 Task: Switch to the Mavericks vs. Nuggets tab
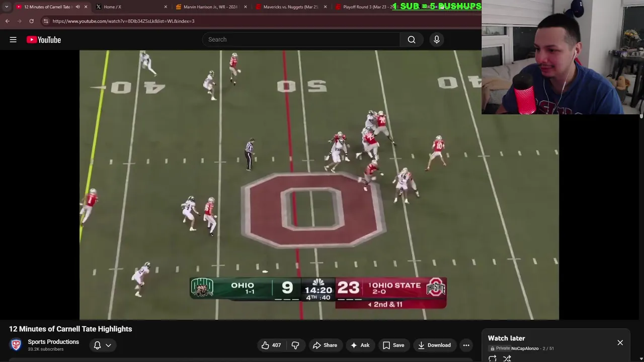tap(291, 7)
